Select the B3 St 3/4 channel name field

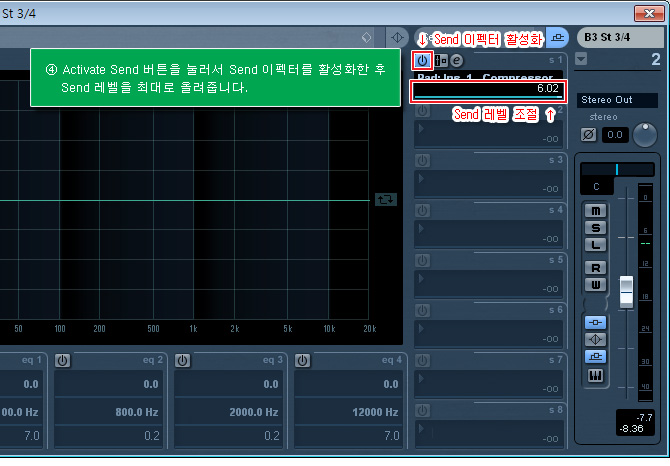click(620, 38)
